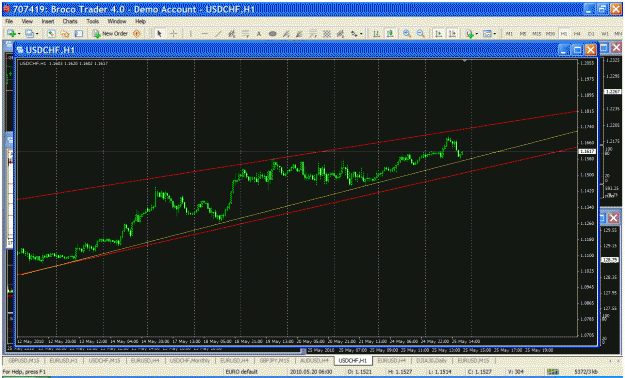Open the File menu
The image size is (625, 378).
click(x=9, y=21)
